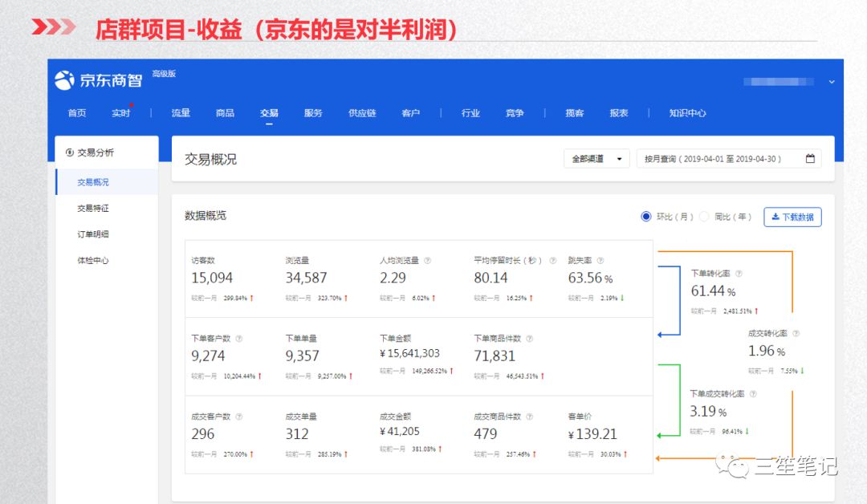Click the 成交转化率 value 1.96%
This screenshot has width=867, height=504.
point(767,351)
